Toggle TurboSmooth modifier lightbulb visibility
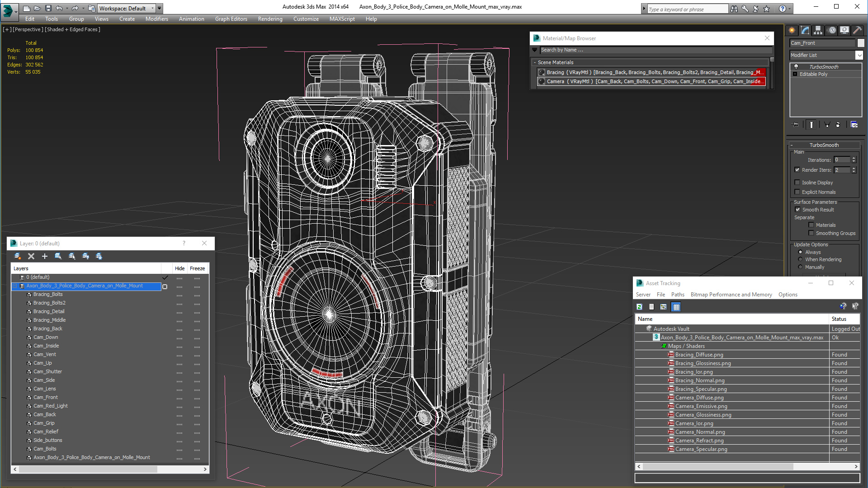 (x=796, y=66)
